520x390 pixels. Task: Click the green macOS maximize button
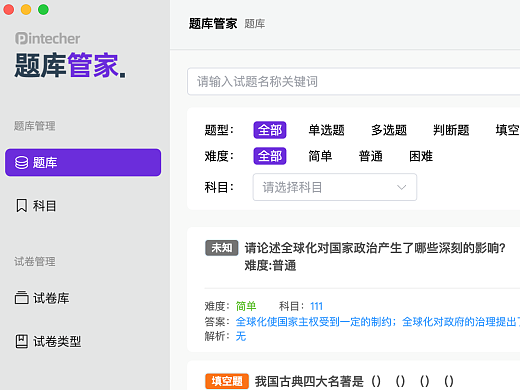[43, 9]
